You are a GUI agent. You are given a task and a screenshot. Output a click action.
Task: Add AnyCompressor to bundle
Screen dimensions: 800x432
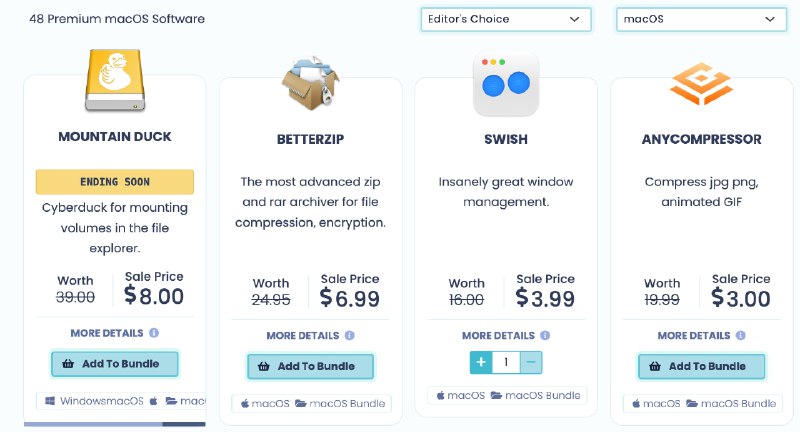pos(700,366)
